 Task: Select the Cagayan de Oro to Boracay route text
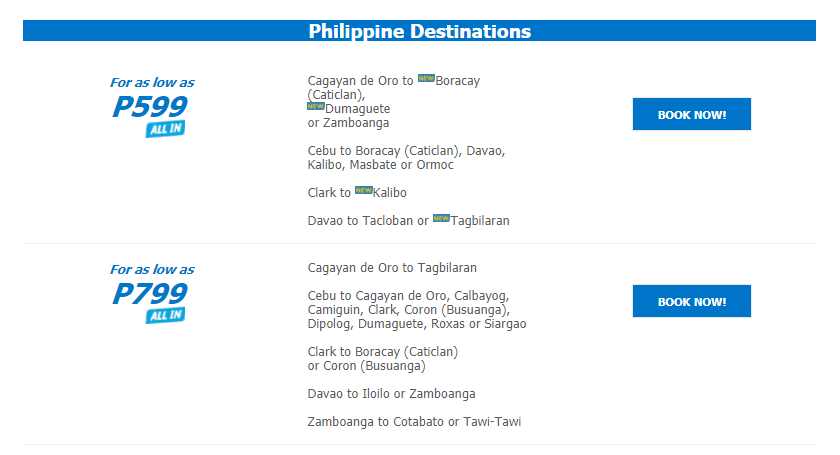[x=394, y=102]
